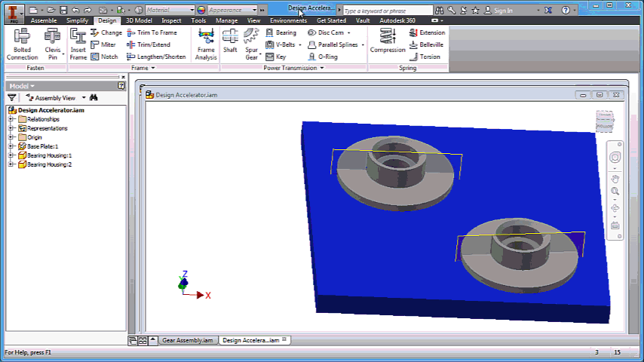Open the Compression spring generator
644x362 pixels.
click(x=388, y=41)
